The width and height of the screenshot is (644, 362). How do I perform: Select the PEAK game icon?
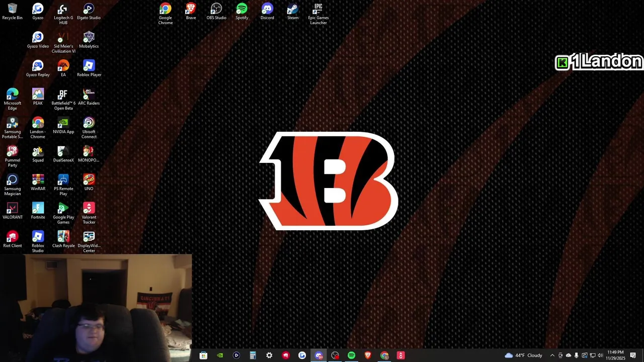pos(38,97)
